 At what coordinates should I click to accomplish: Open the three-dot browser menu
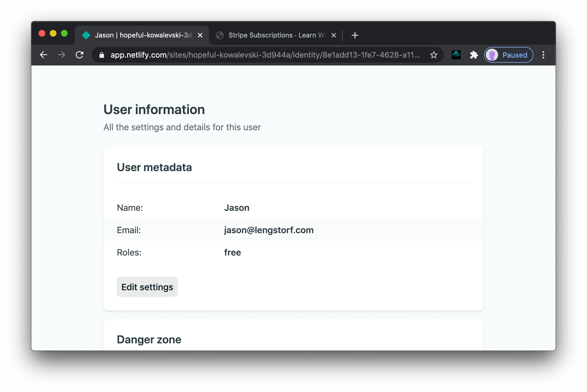tap(544, 55)
